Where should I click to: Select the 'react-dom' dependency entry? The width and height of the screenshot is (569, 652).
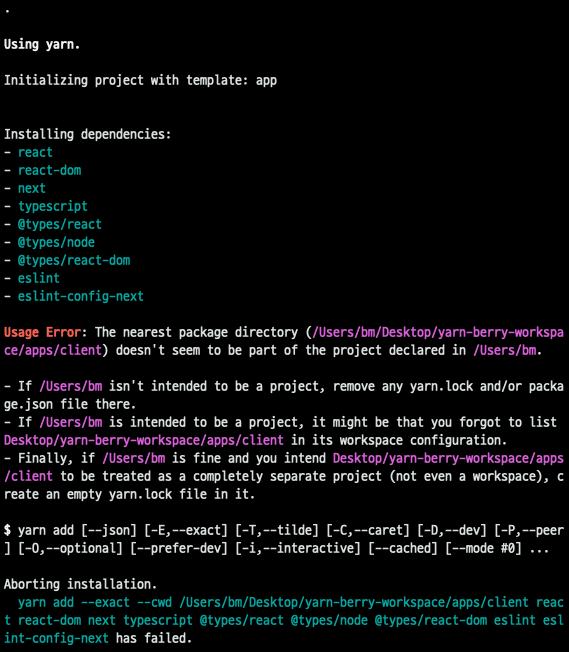click(49, 170)
